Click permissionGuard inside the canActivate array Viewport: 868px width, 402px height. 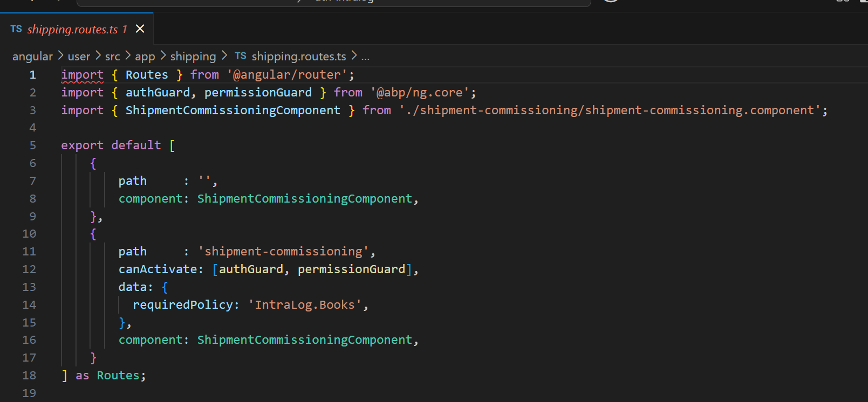351,269
